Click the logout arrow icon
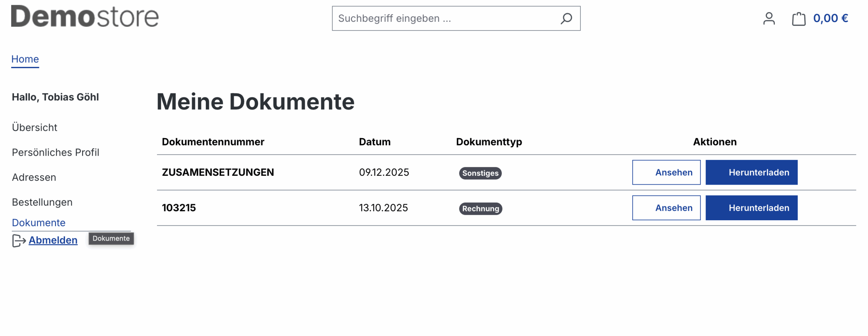Screen dimensions: 868x336 coord(19,241)
